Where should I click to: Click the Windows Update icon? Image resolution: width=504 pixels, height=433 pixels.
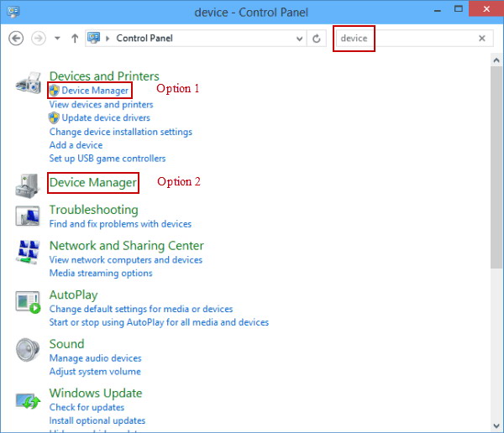coord(29,401)
